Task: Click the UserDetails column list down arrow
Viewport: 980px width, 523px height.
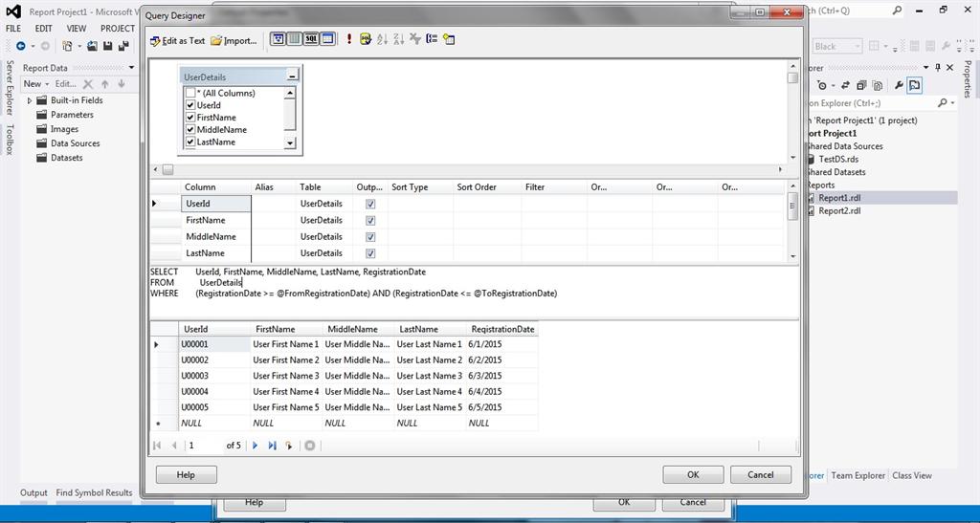Action: 289,142
